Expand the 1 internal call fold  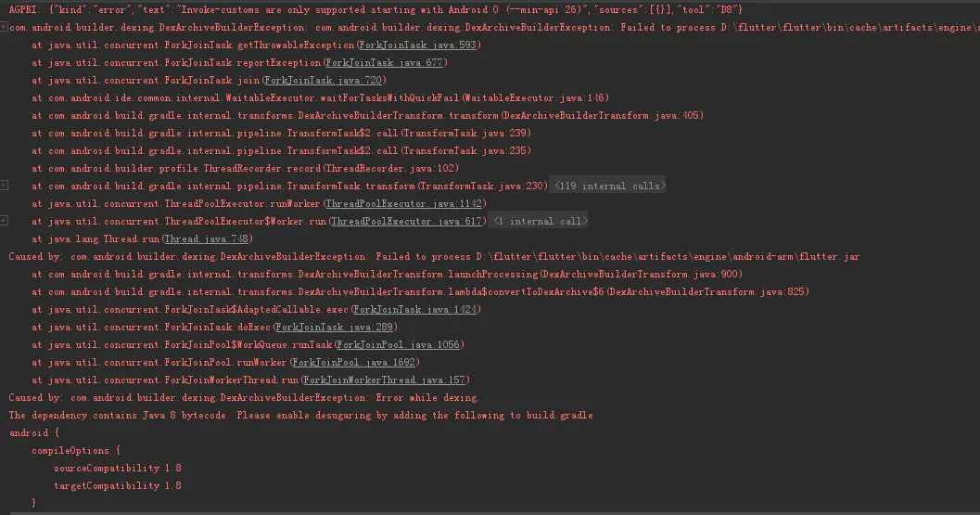coord(541,221)
